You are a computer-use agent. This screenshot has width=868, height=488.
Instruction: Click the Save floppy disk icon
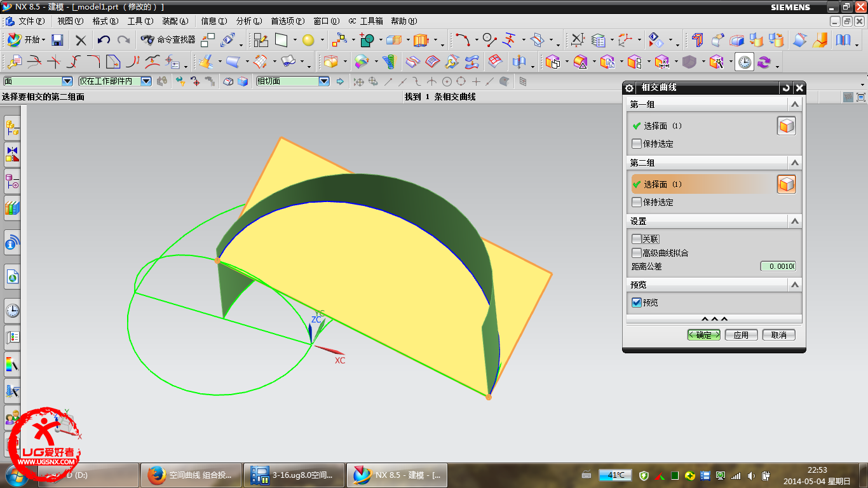[x=57, y=40]
